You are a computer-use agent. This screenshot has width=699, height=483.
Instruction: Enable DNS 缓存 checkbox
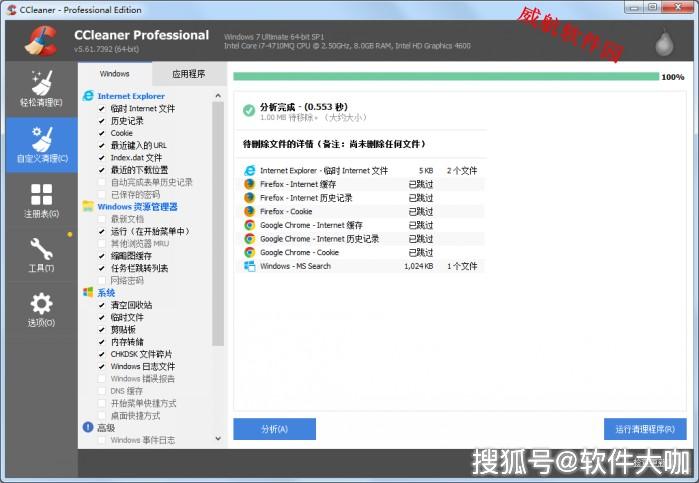102,391
